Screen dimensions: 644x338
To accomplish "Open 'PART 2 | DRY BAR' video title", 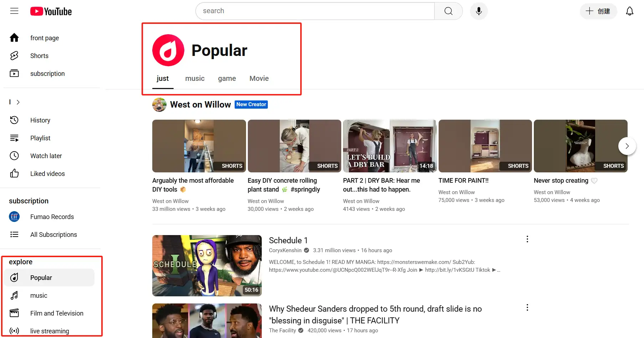I will tap(382, 185).
